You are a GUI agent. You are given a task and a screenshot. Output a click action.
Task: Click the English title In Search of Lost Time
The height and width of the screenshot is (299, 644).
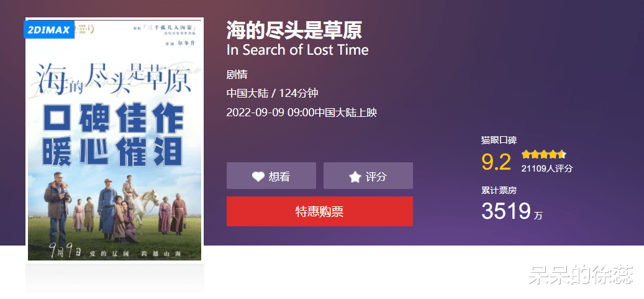297,50
